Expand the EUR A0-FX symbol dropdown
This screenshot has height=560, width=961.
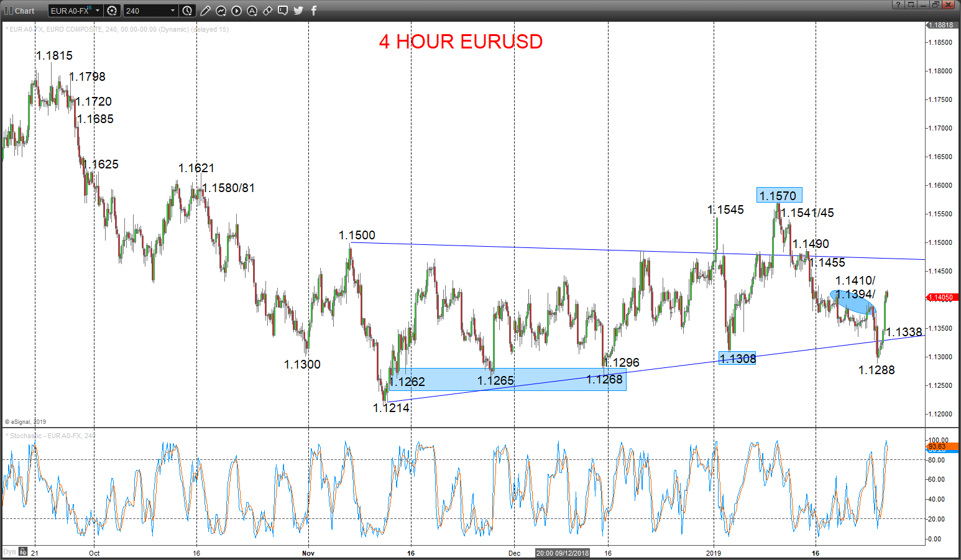(98, 11)
